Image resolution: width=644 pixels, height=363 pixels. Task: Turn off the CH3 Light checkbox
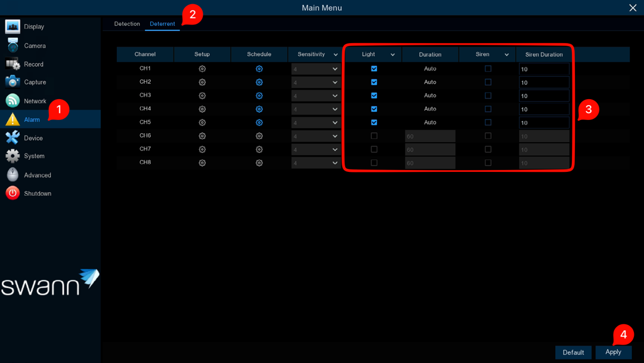374,96
